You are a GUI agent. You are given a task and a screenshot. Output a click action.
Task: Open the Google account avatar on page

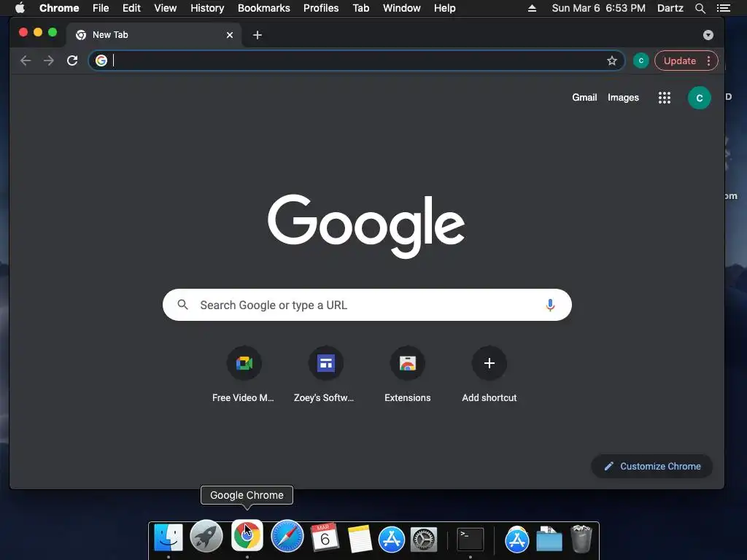click(699, 98)
